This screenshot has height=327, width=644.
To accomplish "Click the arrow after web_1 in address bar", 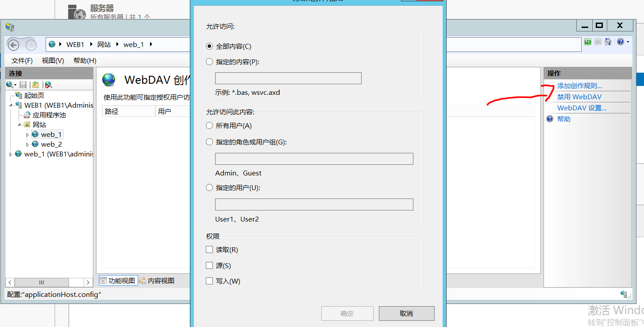I will pyautogui.click(x=151, y=44).
